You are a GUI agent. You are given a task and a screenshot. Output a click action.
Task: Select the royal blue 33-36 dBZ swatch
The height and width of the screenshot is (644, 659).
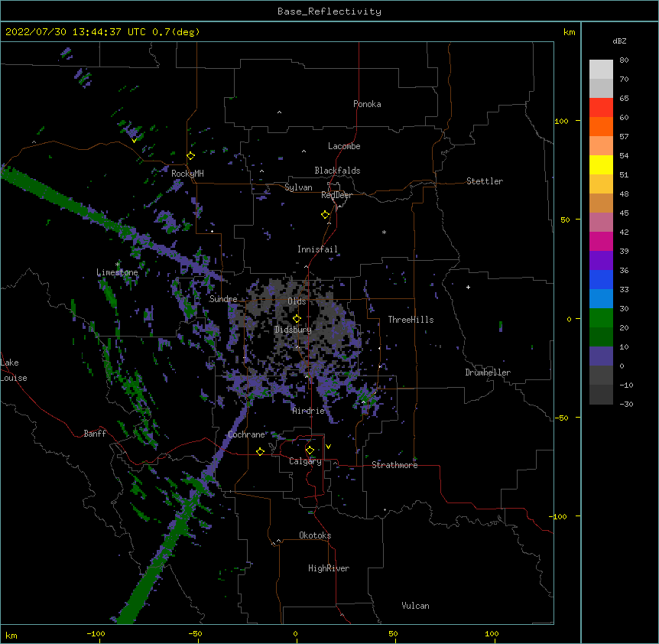coord(601,280)
